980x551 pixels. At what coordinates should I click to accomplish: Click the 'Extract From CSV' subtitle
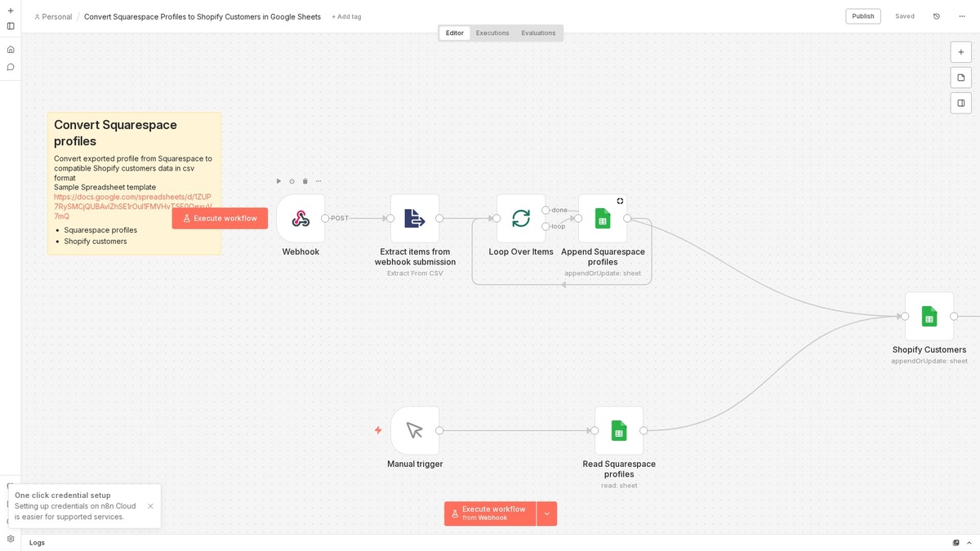[x=415, y=273]
